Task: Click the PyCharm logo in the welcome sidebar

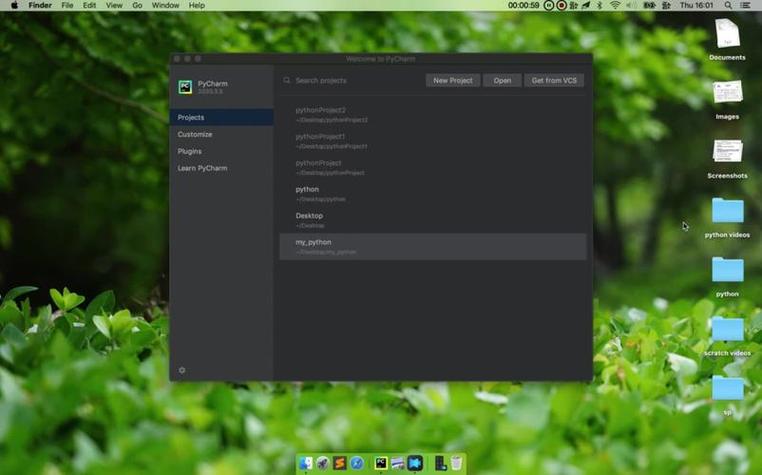Action: (185, 87)
